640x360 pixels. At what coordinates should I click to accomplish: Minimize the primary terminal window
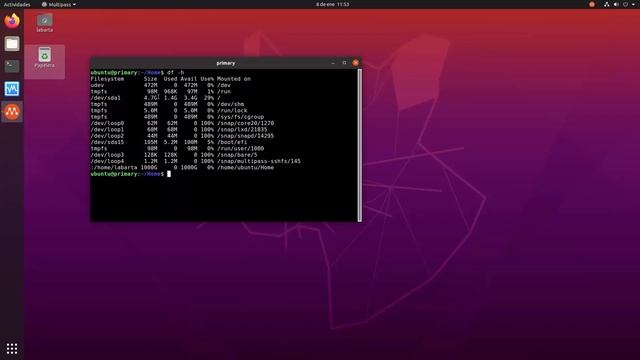[x=333, y=63]
